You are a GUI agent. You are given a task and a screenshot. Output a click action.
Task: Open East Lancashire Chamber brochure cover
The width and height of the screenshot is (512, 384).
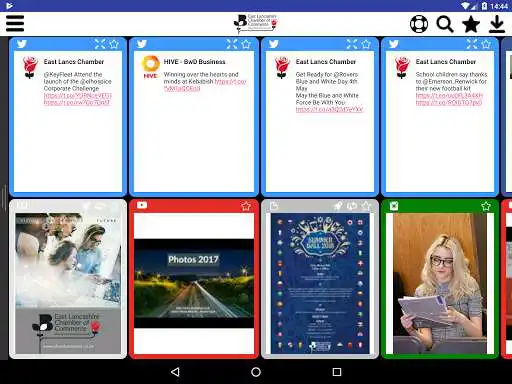tap(68, 284)
